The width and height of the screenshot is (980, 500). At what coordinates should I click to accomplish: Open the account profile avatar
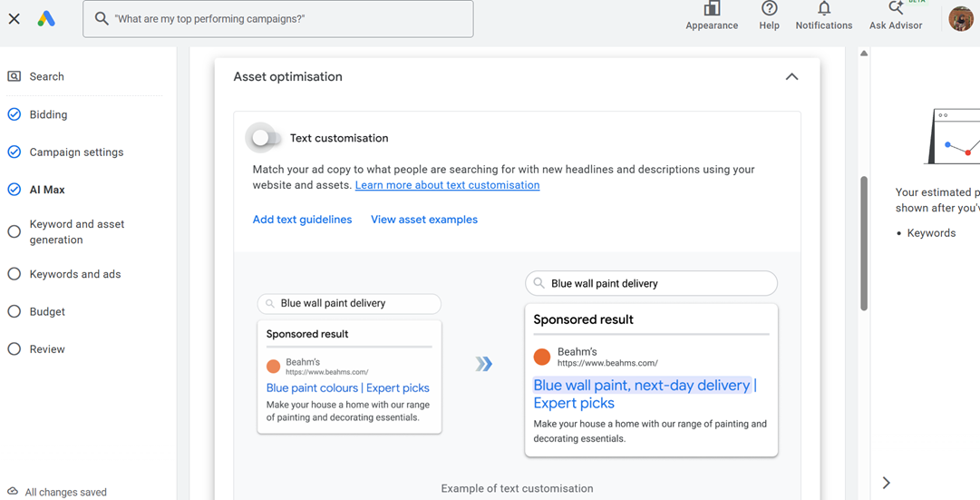(961, 19)
